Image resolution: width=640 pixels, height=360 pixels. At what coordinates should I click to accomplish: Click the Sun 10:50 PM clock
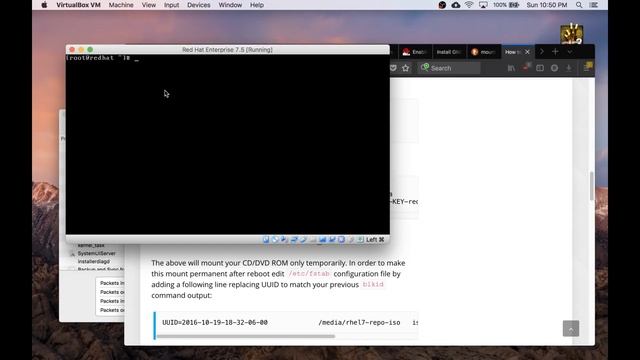pos(547,5)
